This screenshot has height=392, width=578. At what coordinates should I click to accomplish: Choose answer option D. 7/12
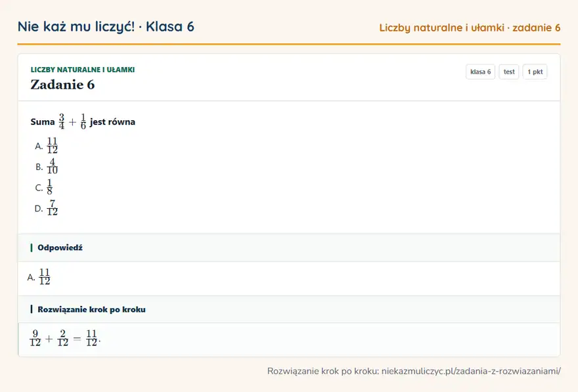click(47, 208)
